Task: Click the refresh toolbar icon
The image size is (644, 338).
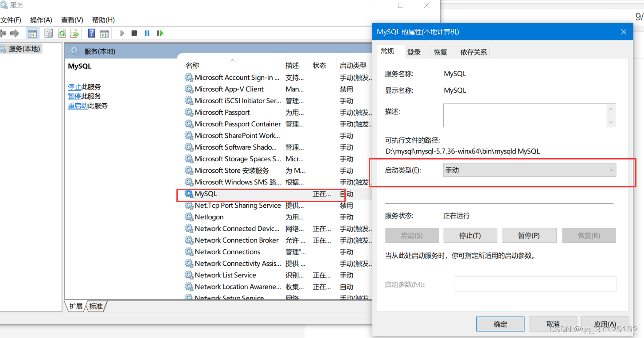Action: point(62,33)
